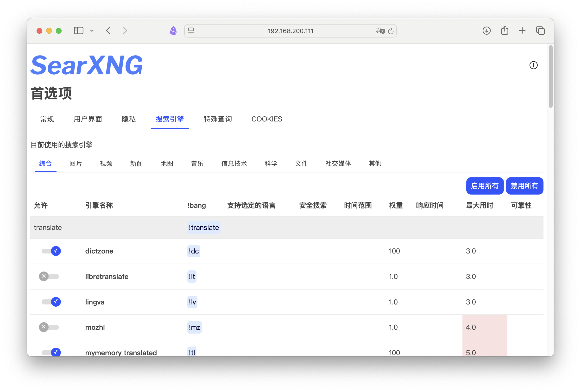Reload the page
The image size is (581, 392).
(391, 31)
